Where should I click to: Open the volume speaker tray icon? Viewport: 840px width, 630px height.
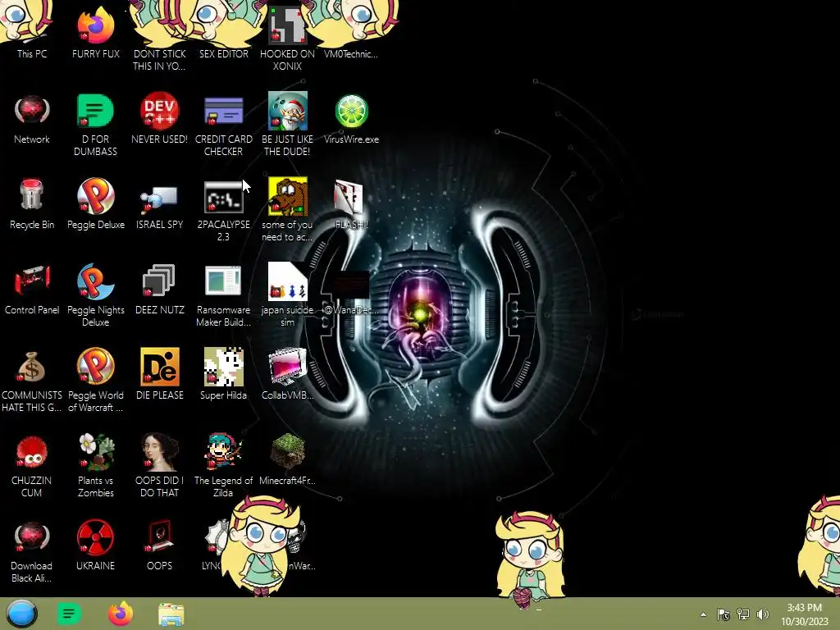763,614
